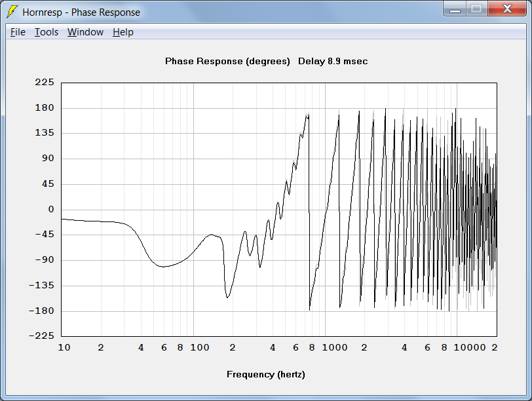Click the 100 frequency axis label
The image size is (532, 401).
(x=199, y=347)
